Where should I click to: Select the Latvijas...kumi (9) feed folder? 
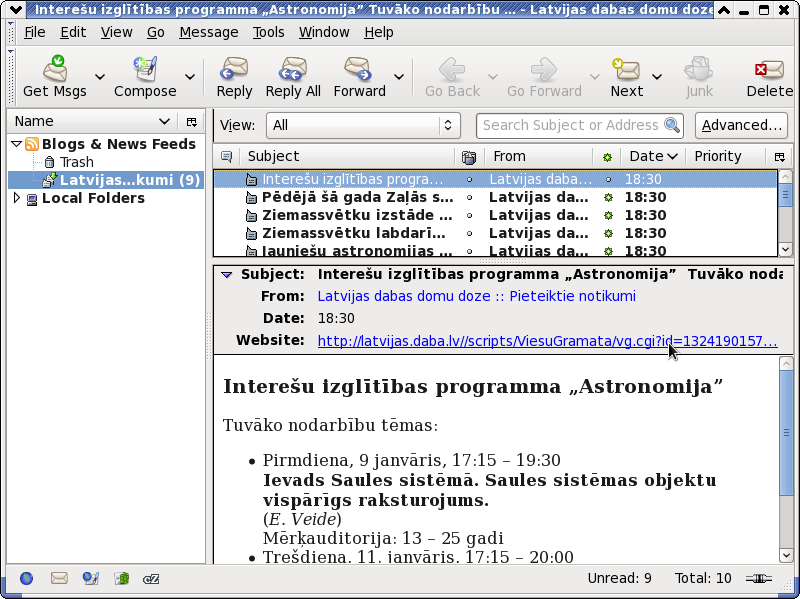coord(106,180)
